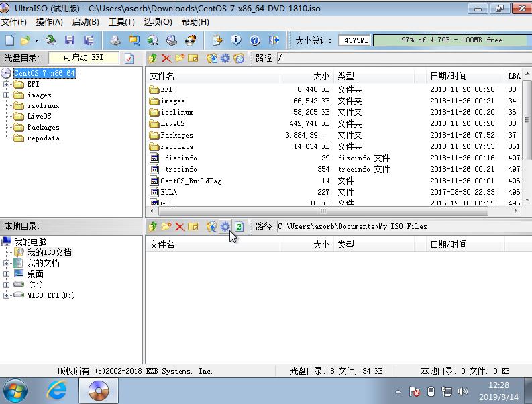Sort disc files by 类型 column header
Screen dimensions: 532x404
[374, 76]
